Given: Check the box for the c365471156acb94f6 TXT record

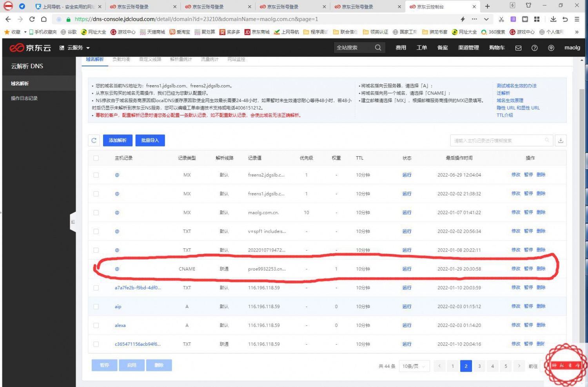Looking at the screenshot, I should 96,344.
